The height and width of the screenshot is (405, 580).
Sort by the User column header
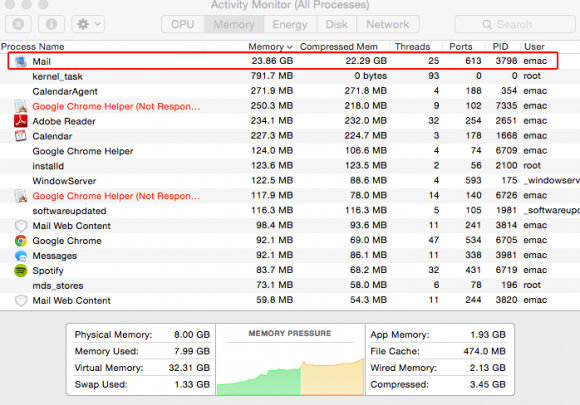(x=534, y=47)
